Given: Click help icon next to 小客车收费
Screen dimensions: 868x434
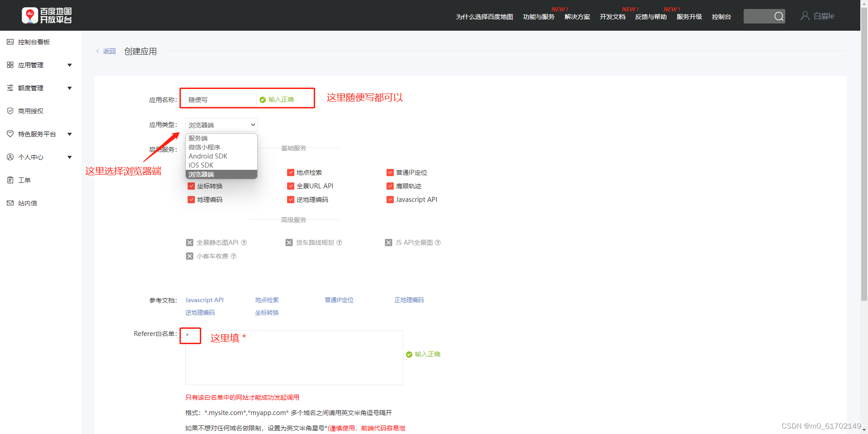Looking at the screenshot, I should tap(234, 256).
